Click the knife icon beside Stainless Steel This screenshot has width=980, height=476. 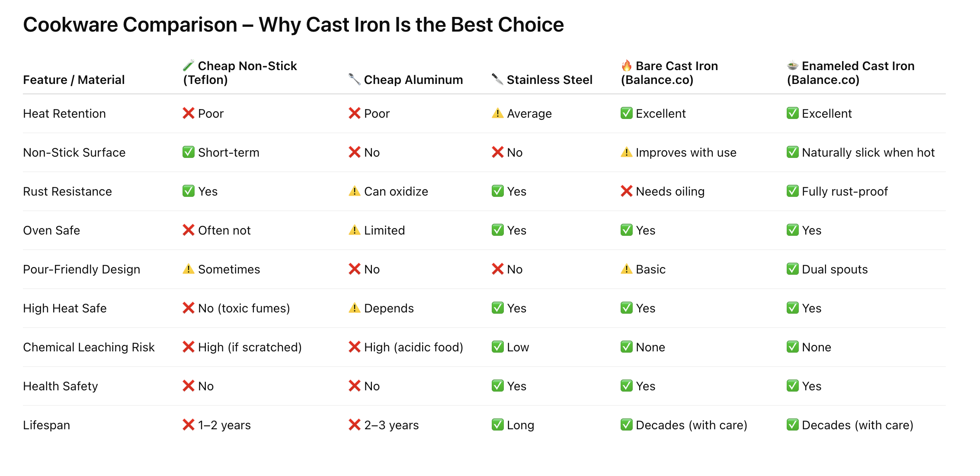pyautogui.click(x=497, y=80)
